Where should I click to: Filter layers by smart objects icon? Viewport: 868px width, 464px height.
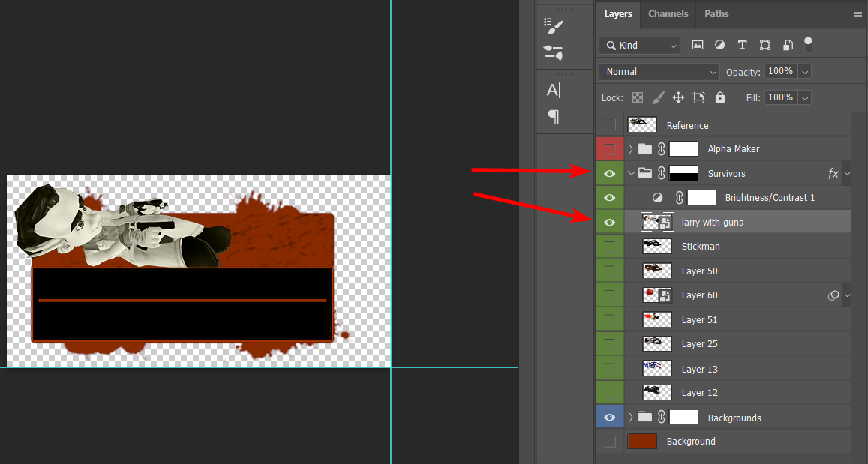(x=788, y=45)
